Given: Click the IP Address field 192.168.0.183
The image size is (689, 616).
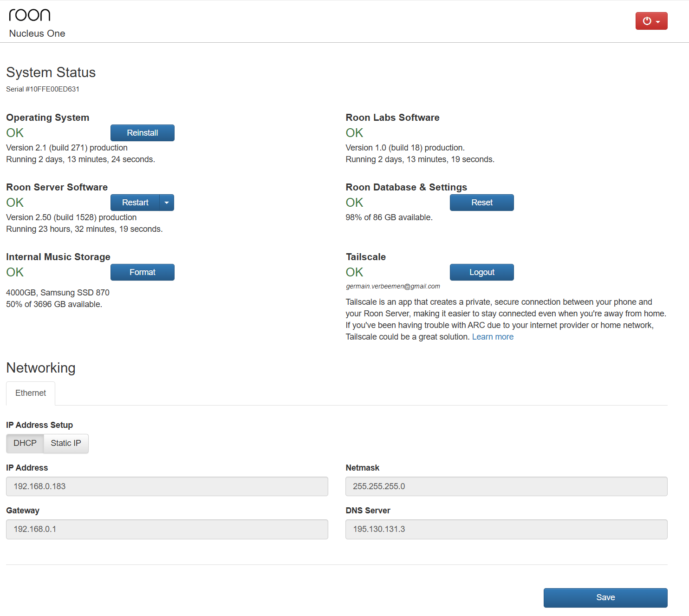Looking at the screenshot, I should point(167,486).
